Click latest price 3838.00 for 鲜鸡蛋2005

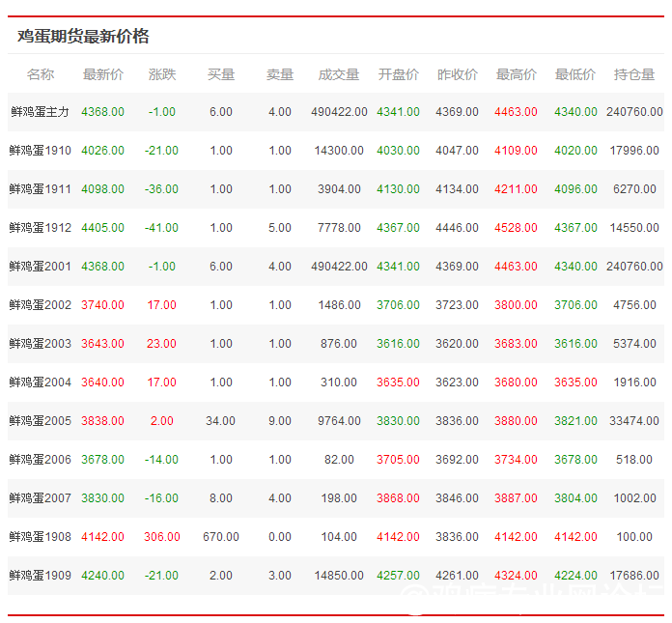[x=103, y=420]
